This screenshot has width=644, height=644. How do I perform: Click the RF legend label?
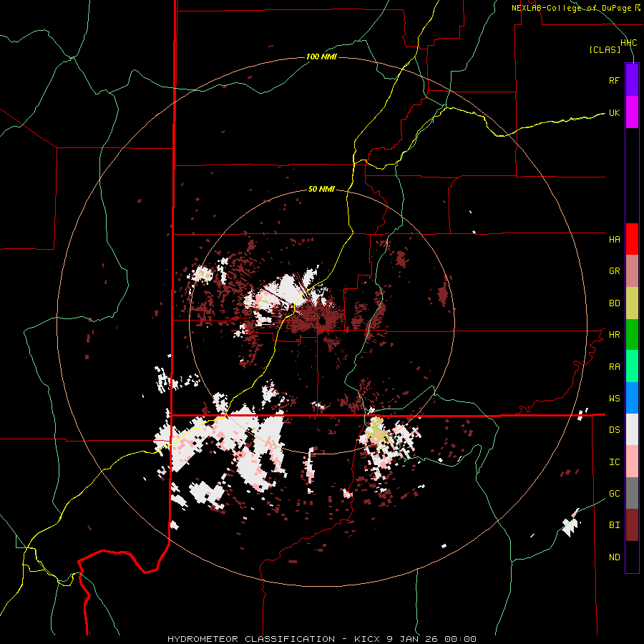(614, 80)
